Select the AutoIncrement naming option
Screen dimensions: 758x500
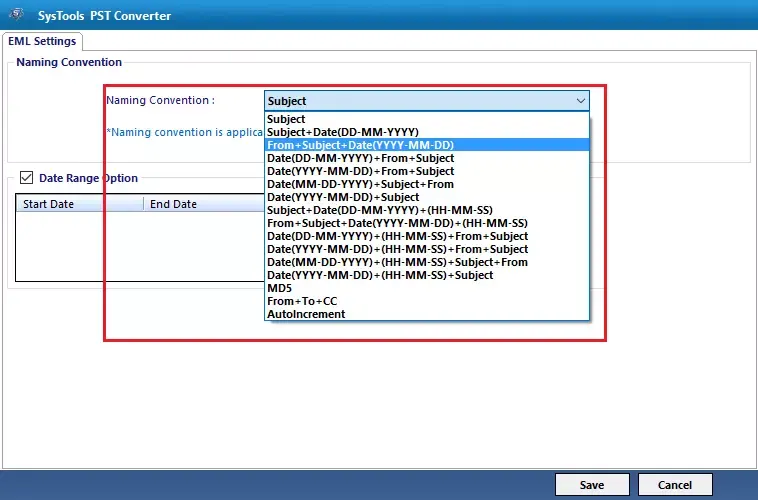[x=427, y=314]
